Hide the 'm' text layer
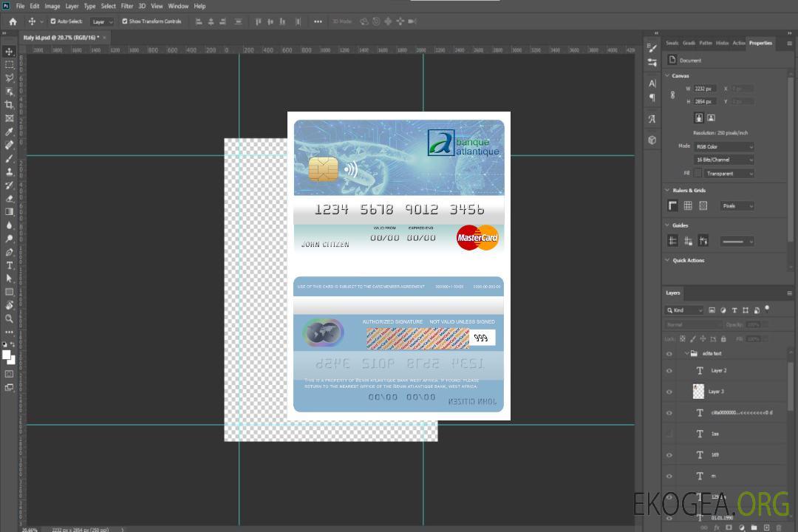 coord(669,476)
